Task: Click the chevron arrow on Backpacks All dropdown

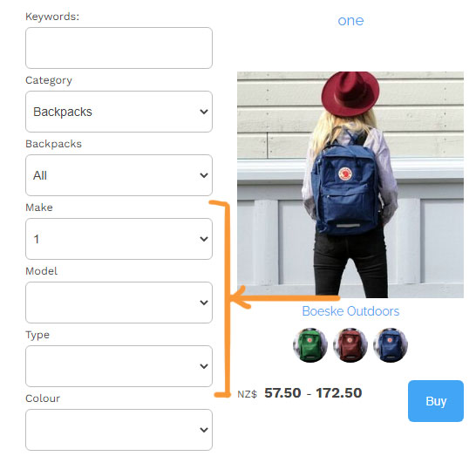Action: pos(204,175)
